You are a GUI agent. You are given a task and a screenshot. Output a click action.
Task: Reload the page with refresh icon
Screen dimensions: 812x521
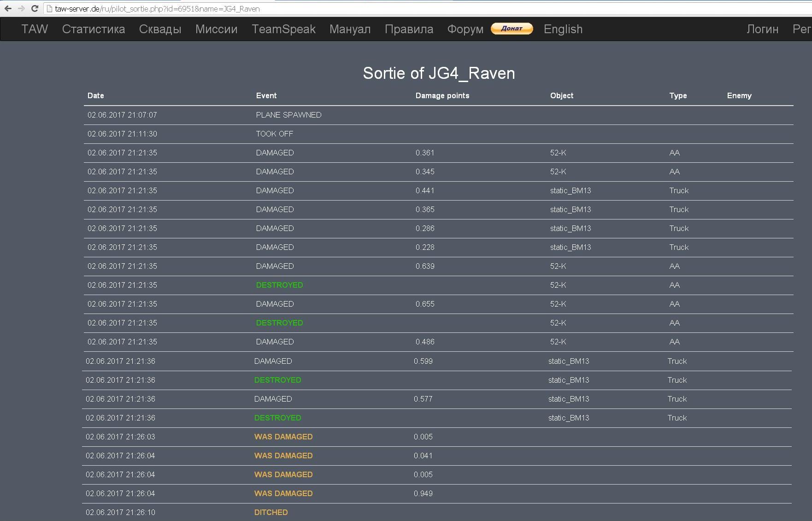[x=35, y=8]
